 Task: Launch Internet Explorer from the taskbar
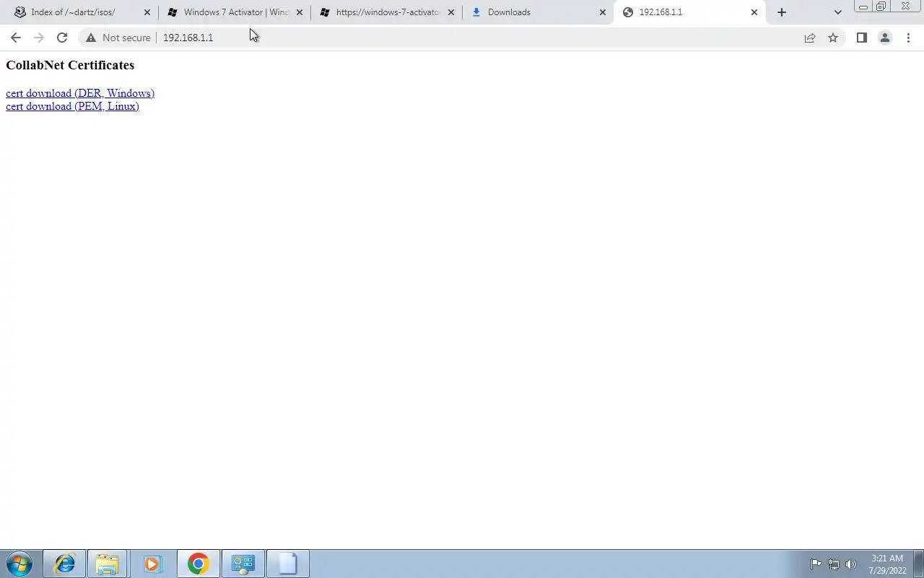pos(64,564)
